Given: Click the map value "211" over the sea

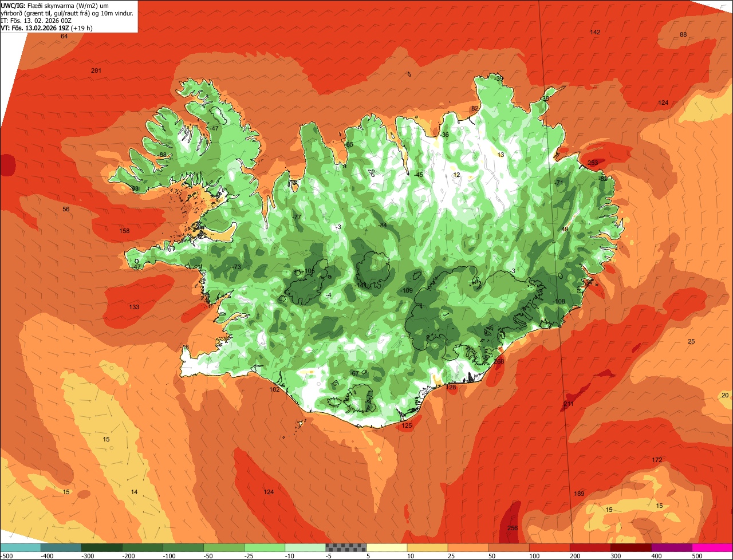Looking at the screenshot, I should (568, 404).
